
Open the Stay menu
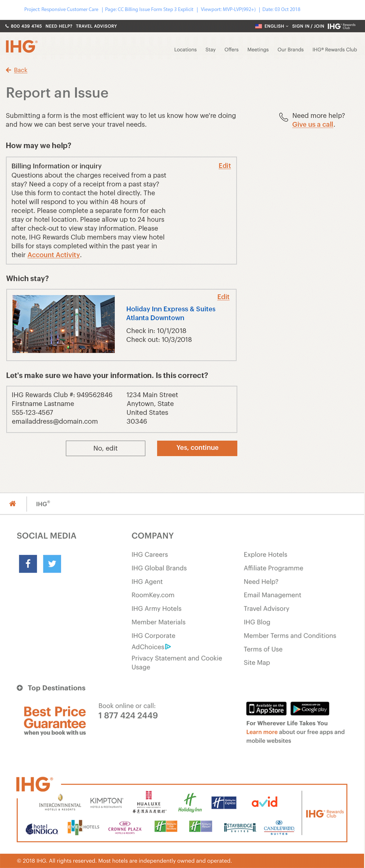pos(210,50)
